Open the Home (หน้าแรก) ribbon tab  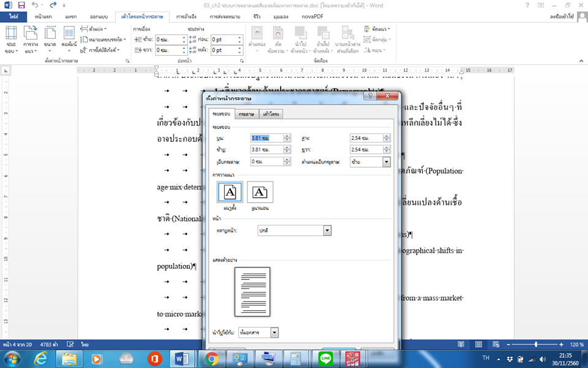[43, 17]
